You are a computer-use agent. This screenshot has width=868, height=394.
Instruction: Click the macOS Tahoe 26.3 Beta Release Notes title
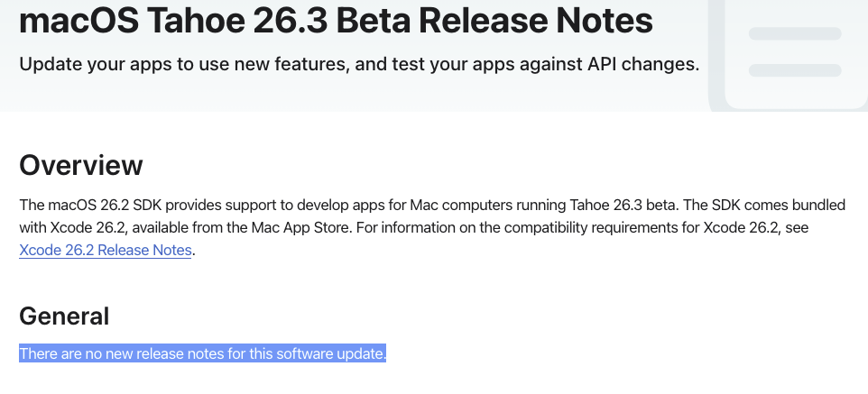tap(336, 21)
